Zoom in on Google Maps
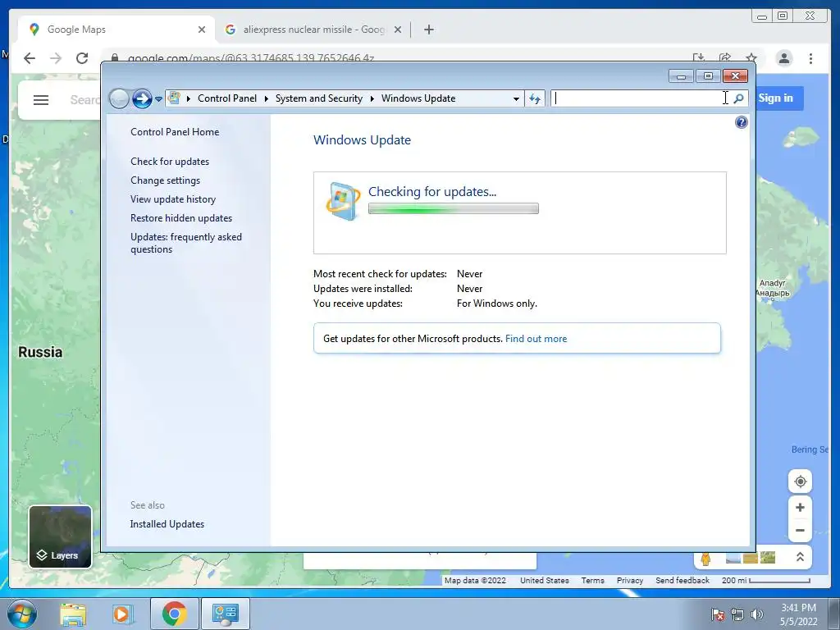This screenshot has width=840, height=630. (x=800, y=507)
